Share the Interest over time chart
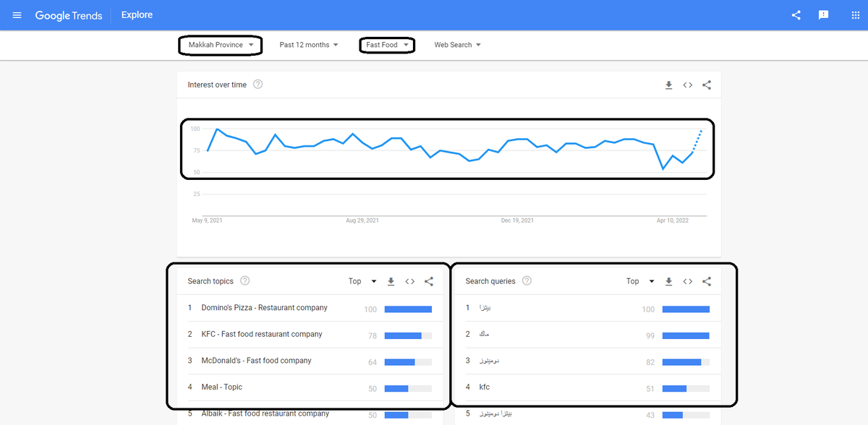The image size is (868, 425). [x=707, y=85]
